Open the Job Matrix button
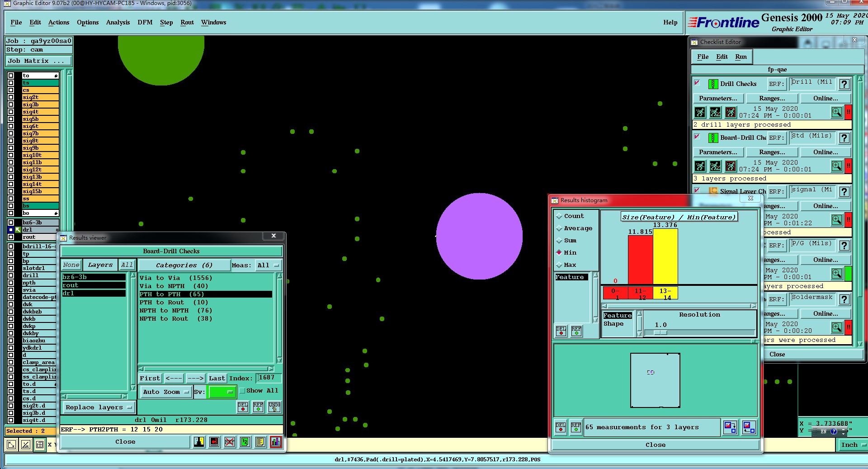This screenshot has height=469, width=868. coord(38,61)
